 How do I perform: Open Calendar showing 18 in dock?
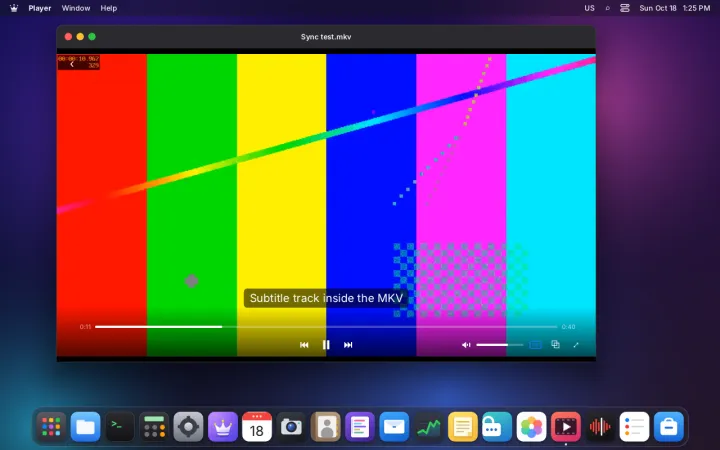click(257, 427)
